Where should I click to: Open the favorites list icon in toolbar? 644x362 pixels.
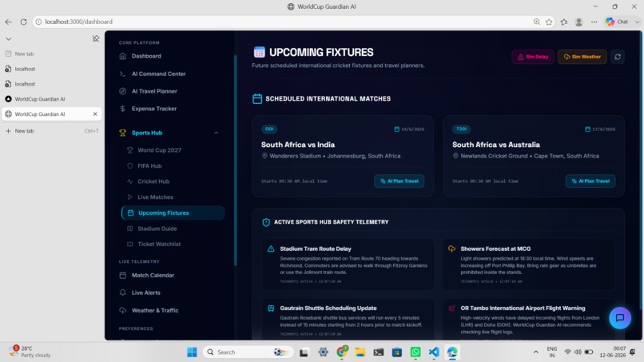coord(564,22)
